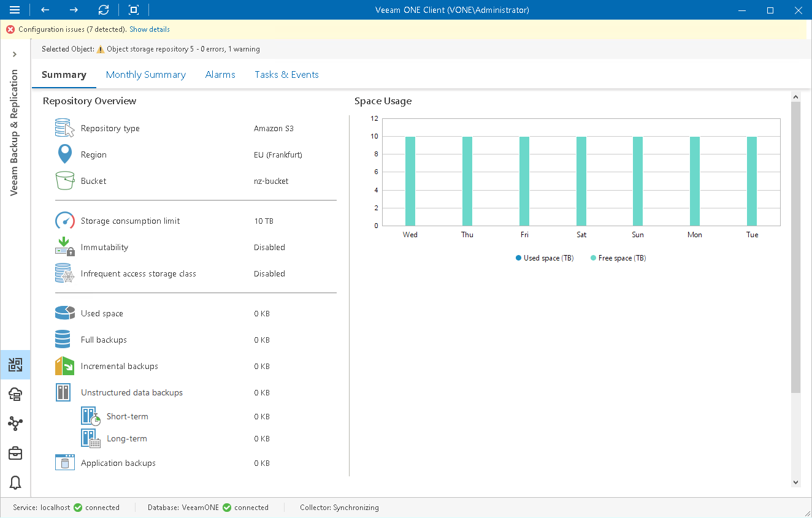The image size is (812, 518).
Task: Show details of configuration issues
Action: point(149,29)
